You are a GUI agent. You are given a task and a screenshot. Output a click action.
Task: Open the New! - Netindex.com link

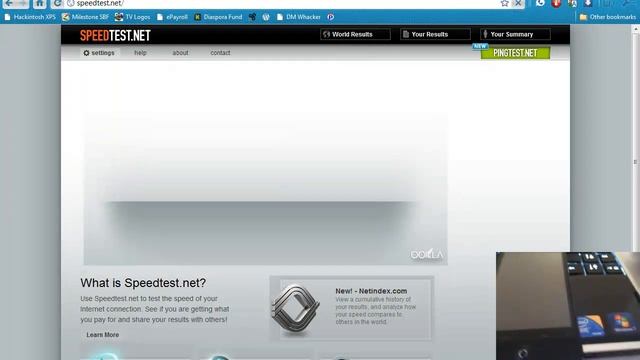tap(371, 291)
